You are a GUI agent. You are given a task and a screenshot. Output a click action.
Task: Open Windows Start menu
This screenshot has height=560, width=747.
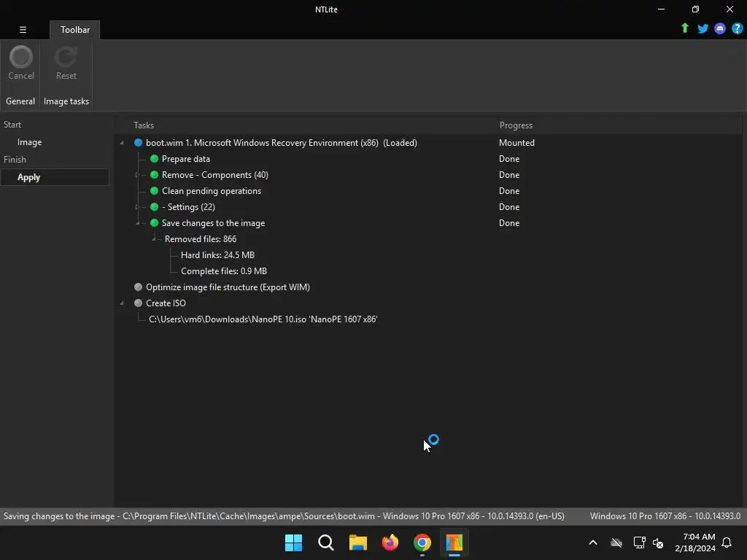point(293,542)
